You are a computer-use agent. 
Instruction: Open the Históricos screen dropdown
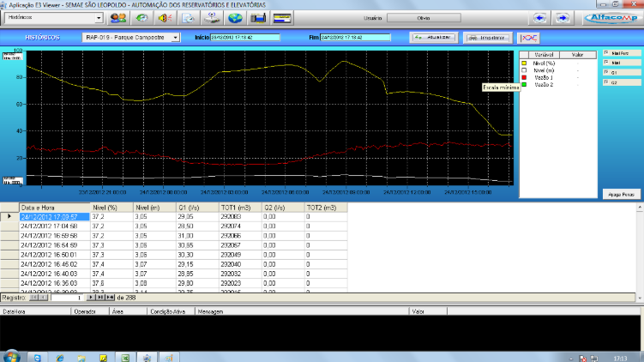[99, 17]
